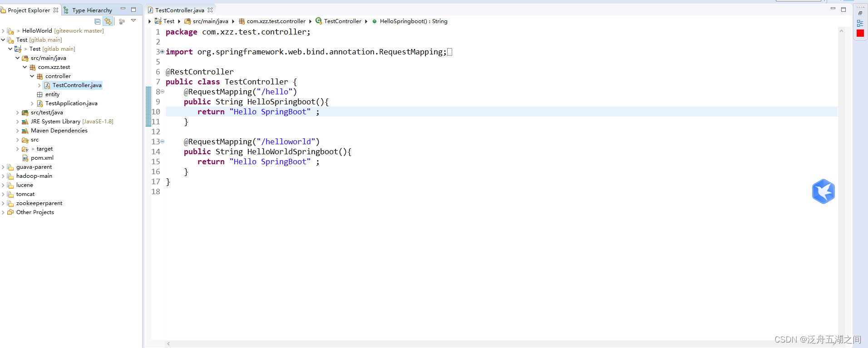Open the Outline view icon in right trim
This screenshot has width=868, height=348.
[x=860, y=23]
